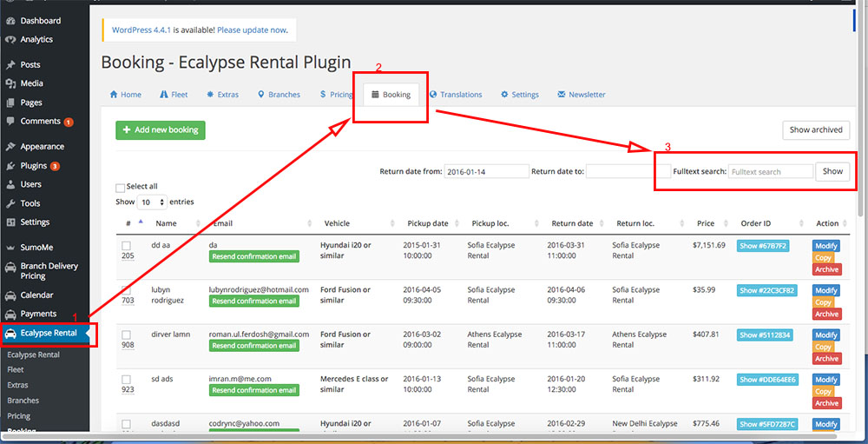Screen dimensions: 868x444
Task: Click the Show search button
Action: click(x=832, y=171)
